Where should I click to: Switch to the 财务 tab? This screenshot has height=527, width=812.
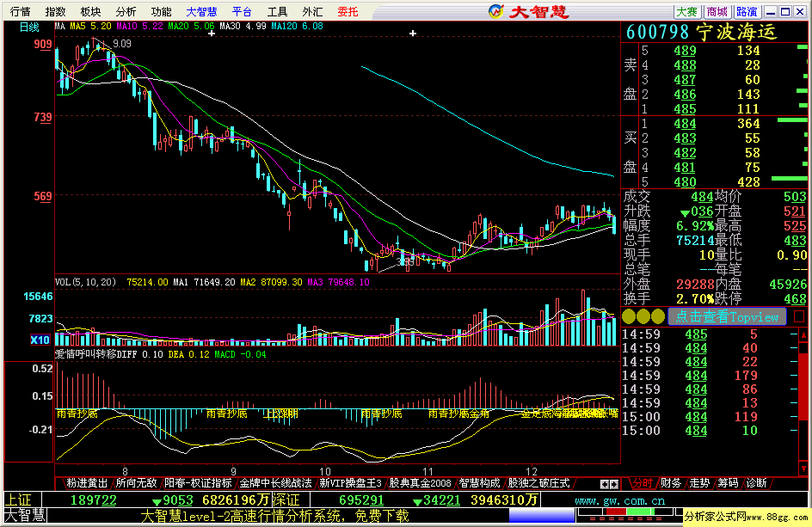671,483
